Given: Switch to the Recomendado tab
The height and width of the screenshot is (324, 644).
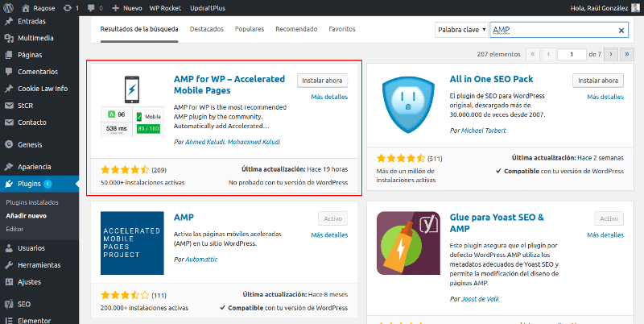Looking at the screenshot, I should tap(296, 29).
